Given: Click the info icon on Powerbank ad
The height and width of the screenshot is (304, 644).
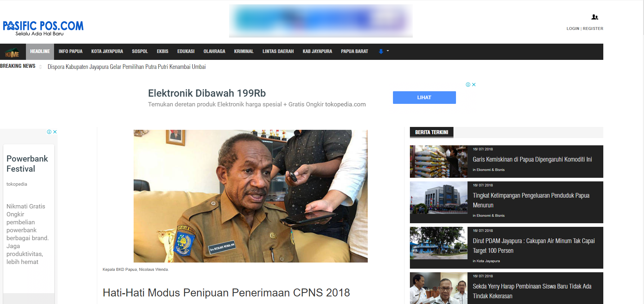Looking at the screenshot, I should pos(49,132).
